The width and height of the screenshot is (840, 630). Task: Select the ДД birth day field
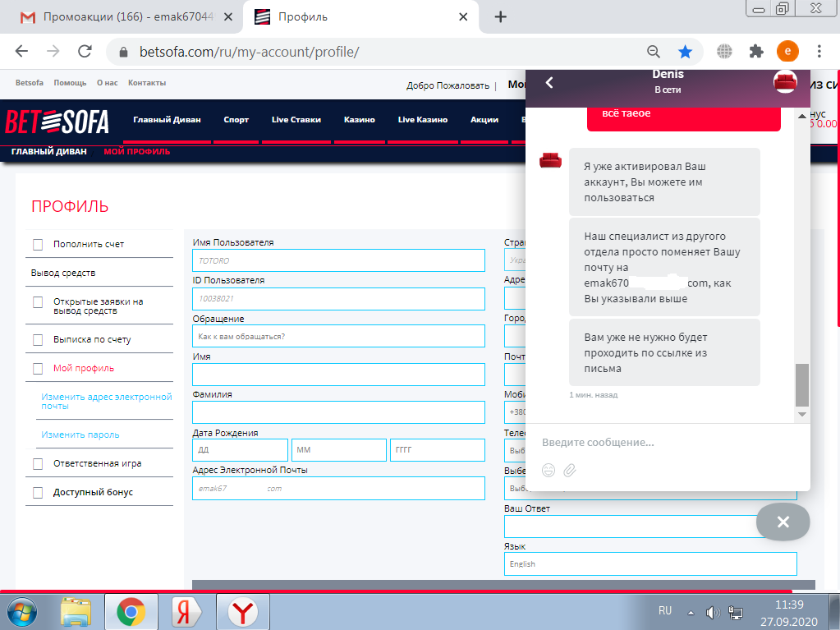click(x=240, y=450)
